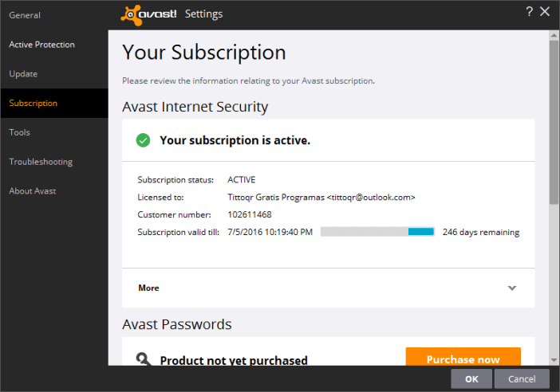Confirm settings with the OK button
Viewport: 560px width, 392px height.
pos(471,378)
